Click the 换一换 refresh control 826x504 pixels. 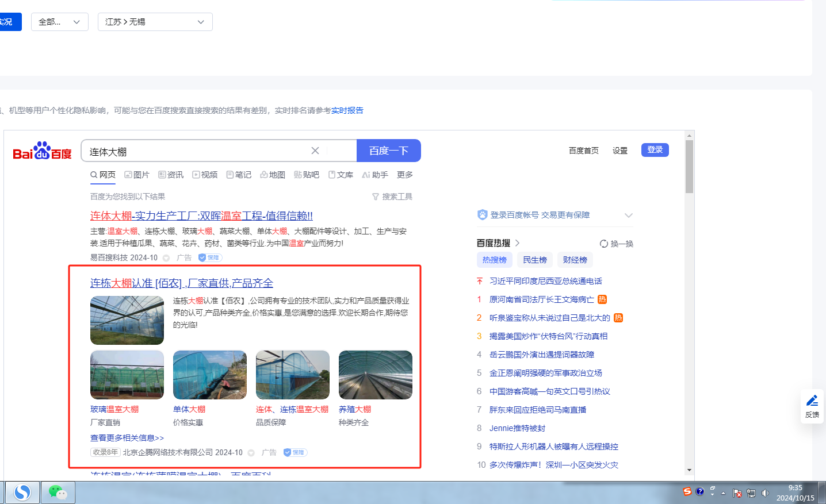[x=616, y=244]
